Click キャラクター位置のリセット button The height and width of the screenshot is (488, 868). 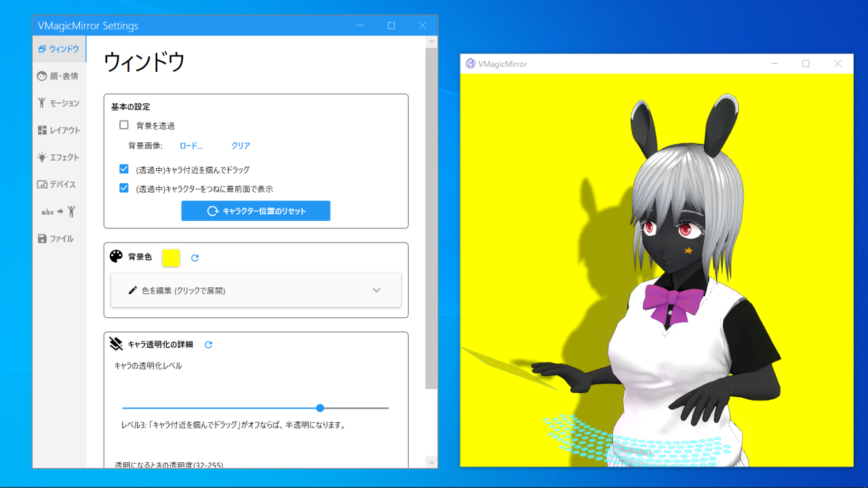[x=256, y=211]
